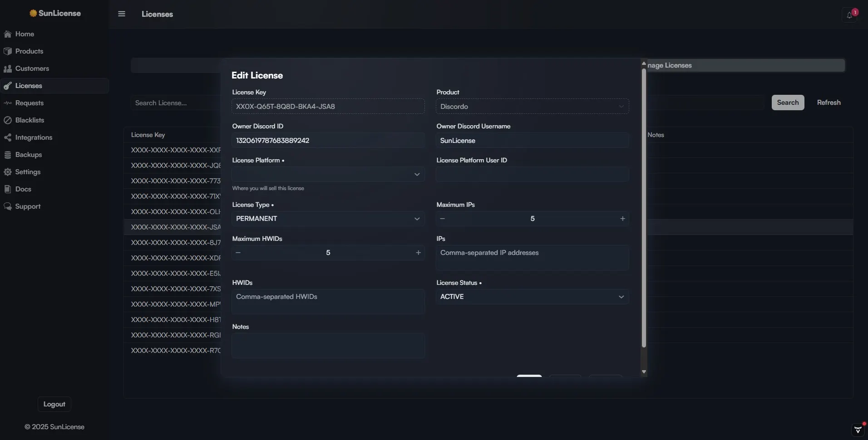Click the Owner Discord Username field

[533, 141]
